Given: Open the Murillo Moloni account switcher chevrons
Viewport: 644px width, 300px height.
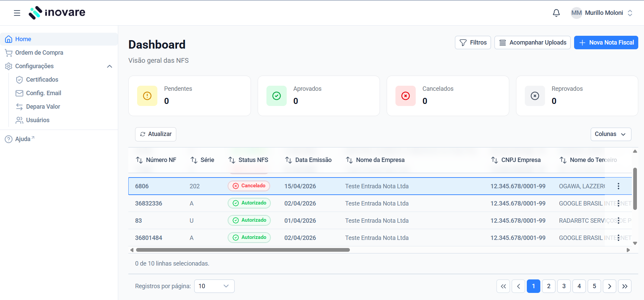Looking at the screenshot, I should [630, 13].
